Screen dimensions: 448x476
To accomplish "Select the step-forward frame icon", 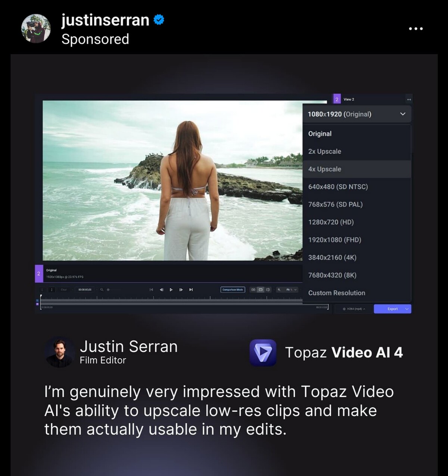I will pos(181,289).
